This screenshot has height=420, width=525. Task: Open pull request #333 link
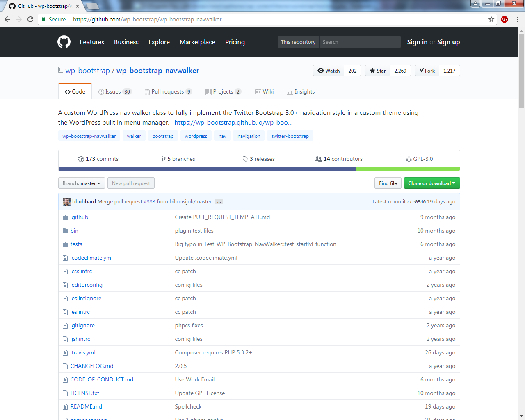click(x=150, y=201)
